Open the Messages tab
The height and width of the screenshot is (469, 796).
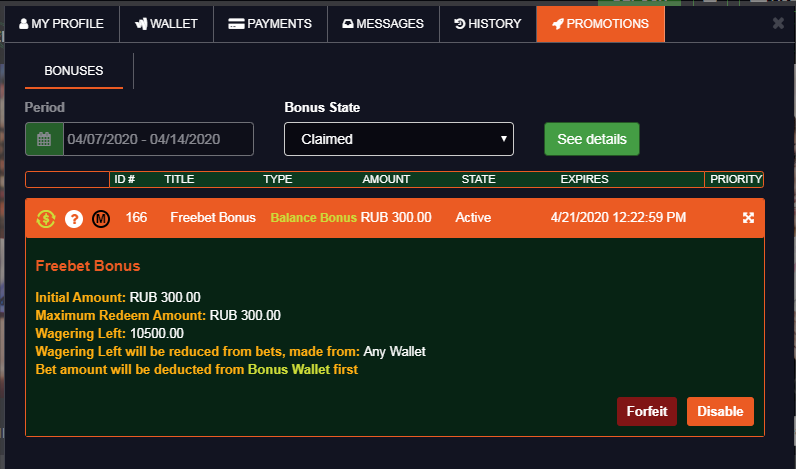tap(383, 23)
